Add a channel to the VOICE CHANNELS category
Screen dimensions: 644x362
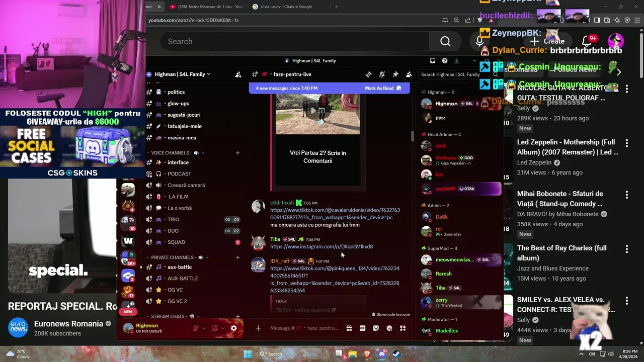click(x=237, y=153)
